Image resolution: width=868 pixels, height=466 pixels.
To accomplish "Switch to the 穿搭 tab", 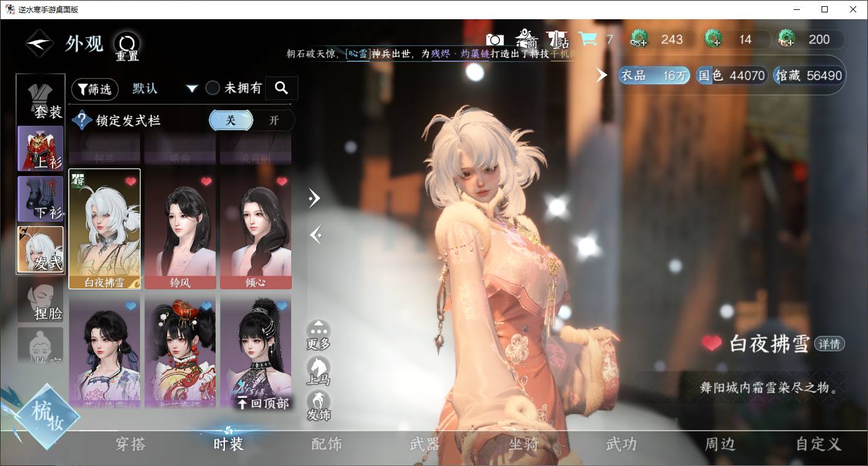I will point(130,444).
